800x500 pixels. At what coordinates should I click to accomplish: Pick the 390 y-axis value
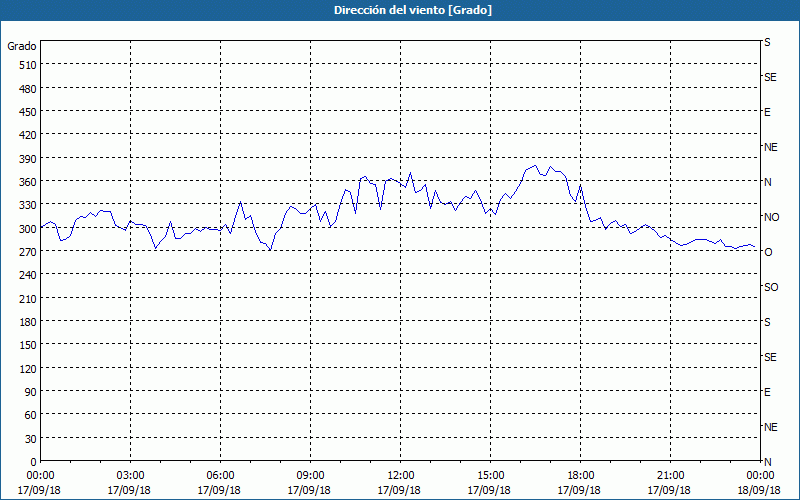coord(28,159)
